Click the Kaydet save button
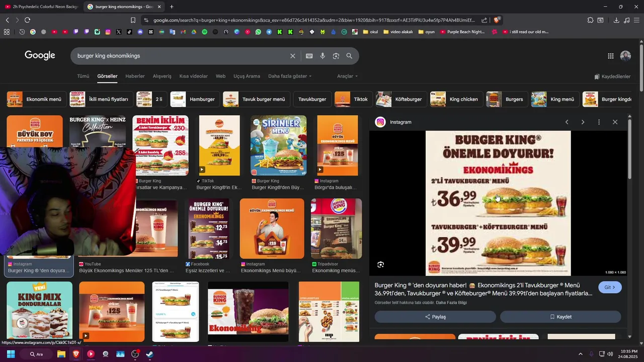This screenshot has width=644, height=362. coord(560,317)
